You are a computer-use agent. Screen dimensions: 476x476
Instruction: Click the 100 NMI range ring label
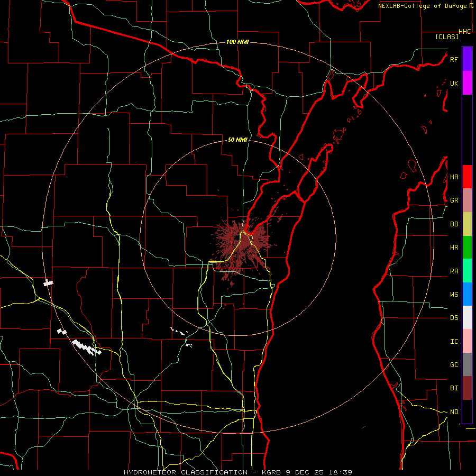pyautogui.click(x=237, y=42)
